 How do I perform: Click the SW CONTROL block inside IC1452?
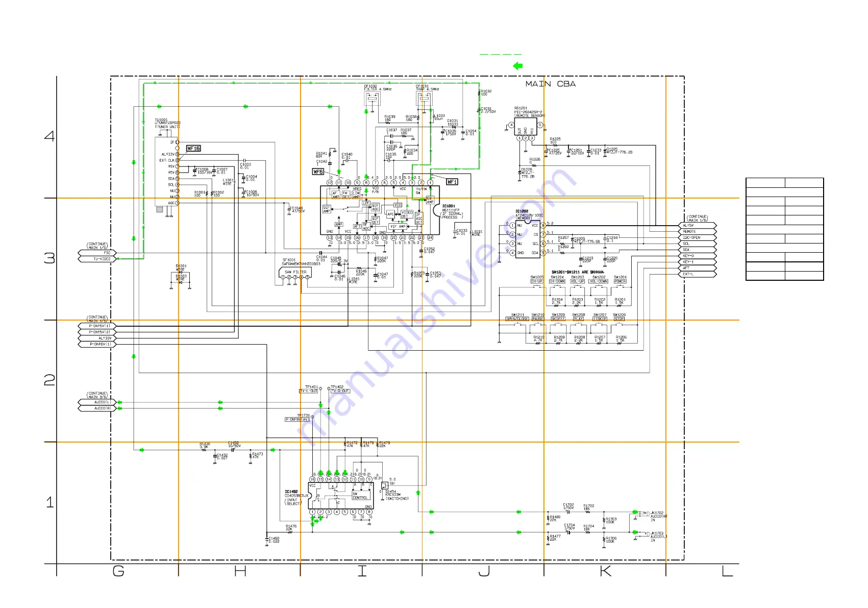[360, 496]
